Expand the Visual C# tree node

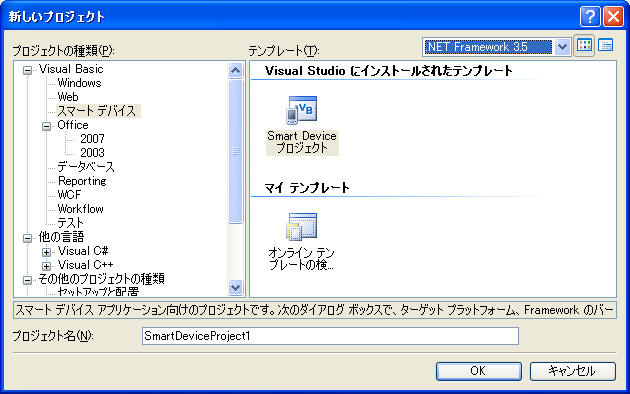(47, 253)
